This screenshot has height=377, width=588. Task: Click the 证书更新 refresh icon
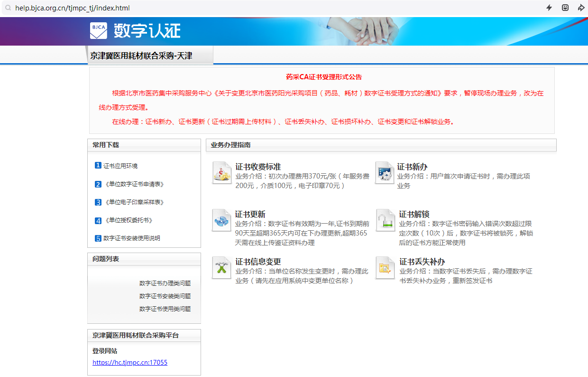coord(221,220)
